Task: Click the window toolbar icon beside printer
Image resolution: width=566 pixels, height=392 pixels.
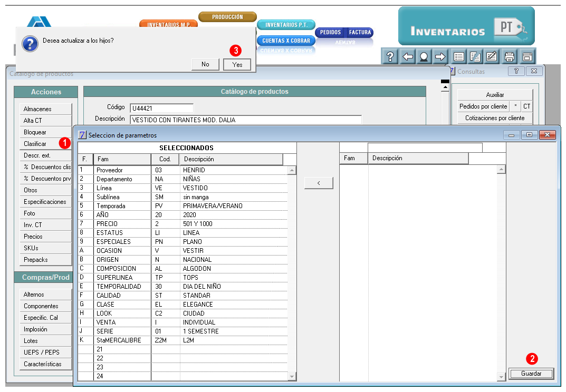Action: coord(527,56)
